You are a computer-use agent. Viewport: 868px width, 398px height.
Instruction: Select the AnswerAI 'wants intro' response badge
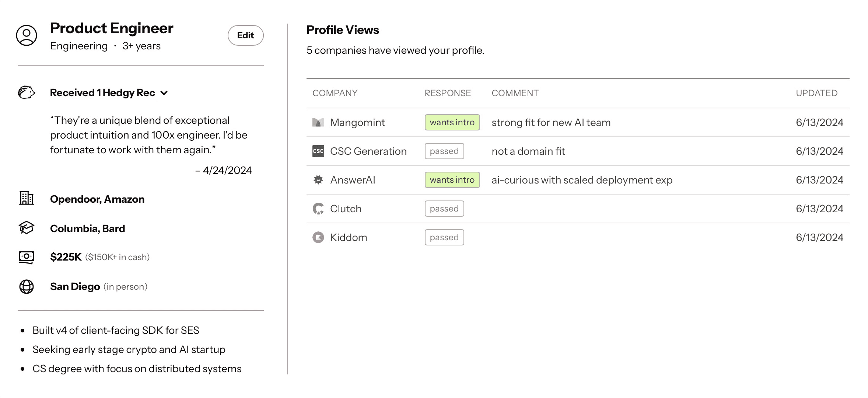(x=452, y=180)
